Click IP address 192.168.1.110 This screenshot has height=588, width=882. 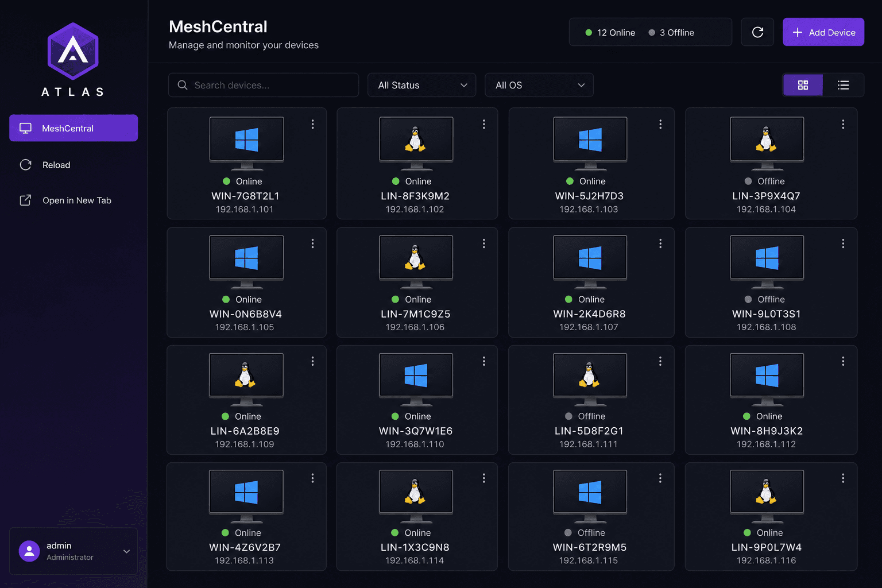(x=415, y=444)
